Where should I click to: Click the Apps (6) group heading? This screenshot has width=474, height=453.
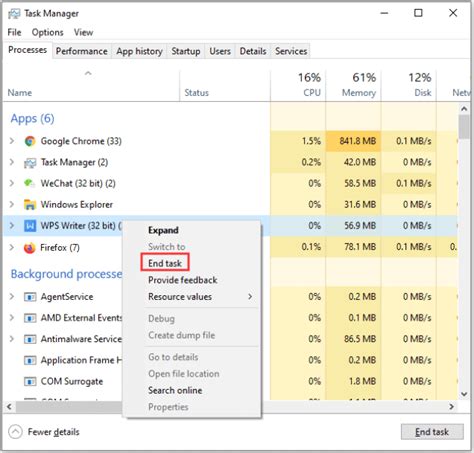click(32, 119)
